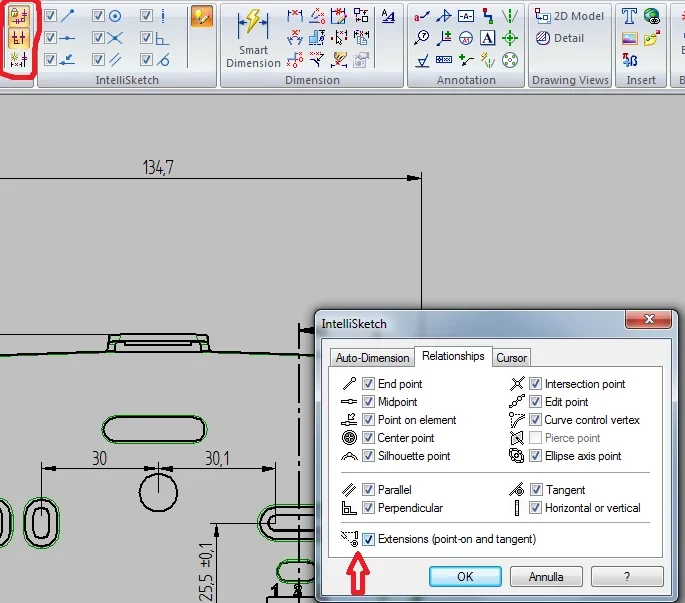Toggle ribbon parallel relationship checkbox
This screenshot has width=685, height=603.
tap(98, 59)
